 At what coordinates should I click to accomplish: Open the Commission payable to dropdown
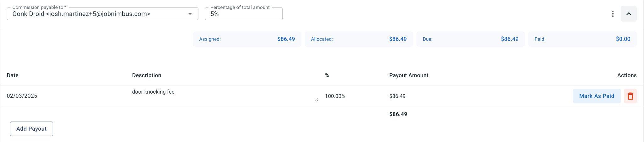(190, 14)
